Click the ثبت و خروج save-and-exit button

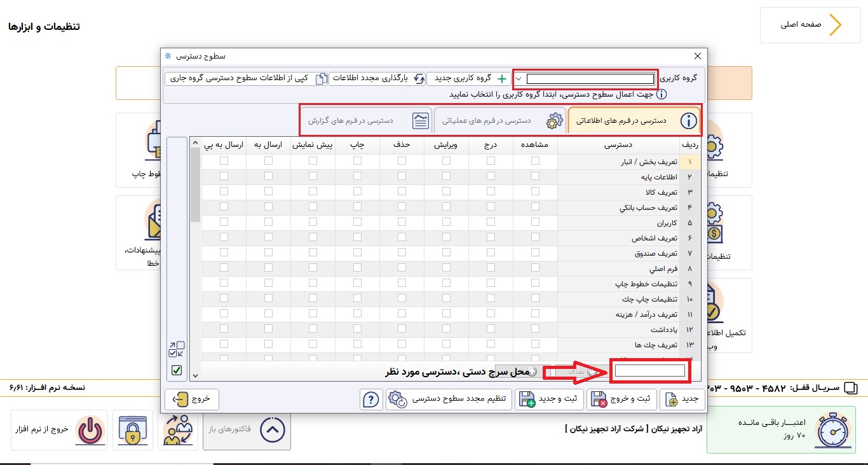pos(621,399)
